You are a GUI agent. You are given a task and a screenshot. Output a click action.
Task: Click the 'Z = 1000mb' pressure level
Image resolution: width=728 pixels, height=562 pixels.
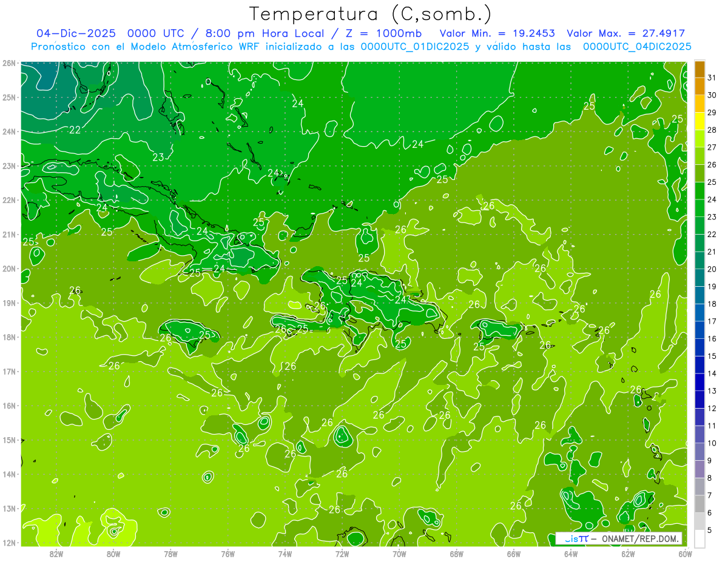point(384,33)
